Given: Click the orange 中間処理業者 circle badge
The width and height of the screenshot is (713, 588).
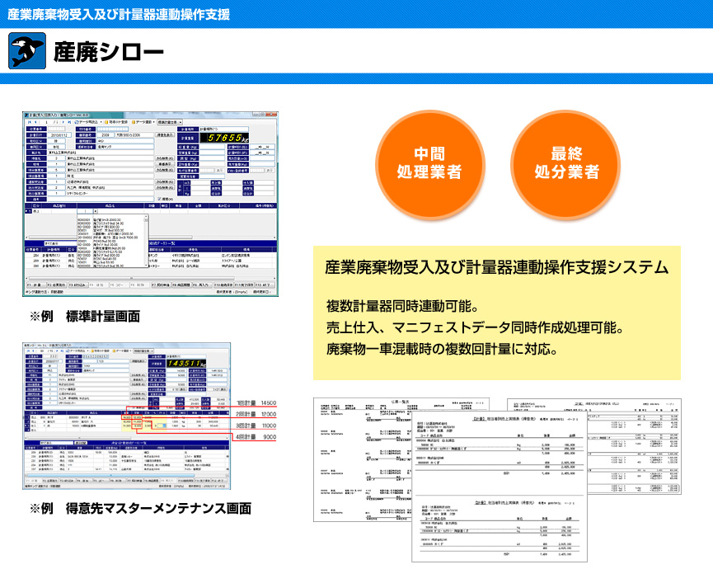Looking at the screenshot, I should coord(429,164).
